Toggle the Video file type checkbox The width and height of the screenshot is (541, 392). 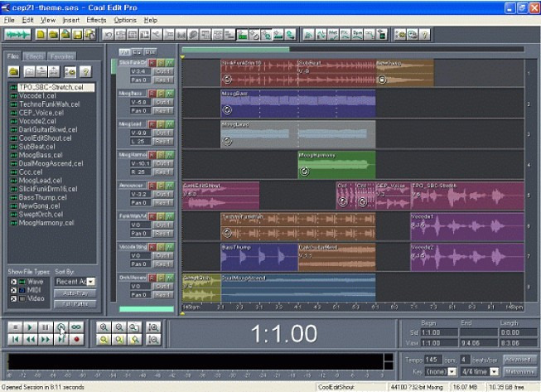pyautogui.click(x=13, y=298)
